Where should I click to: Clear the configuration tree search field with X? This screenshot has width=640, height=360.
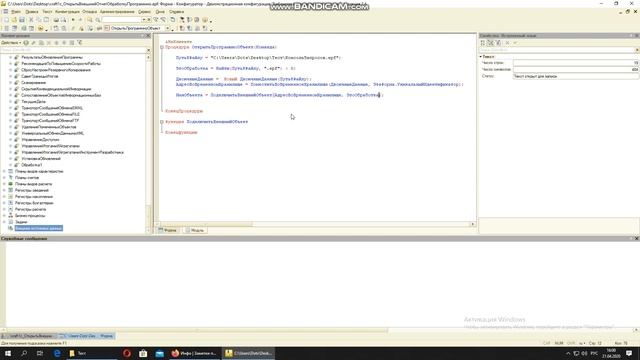click(x=148, y=50)
